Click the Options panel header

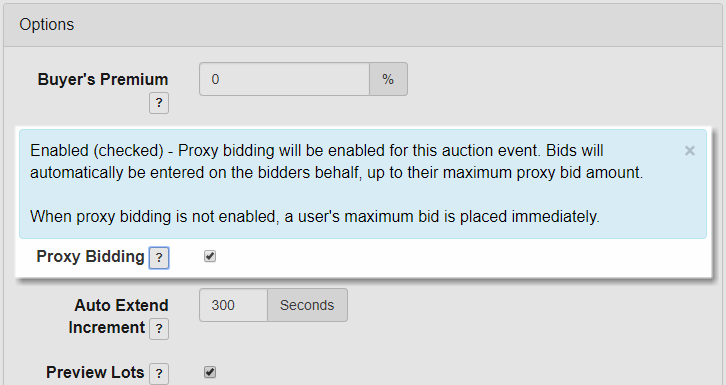(x=363, y=25)
